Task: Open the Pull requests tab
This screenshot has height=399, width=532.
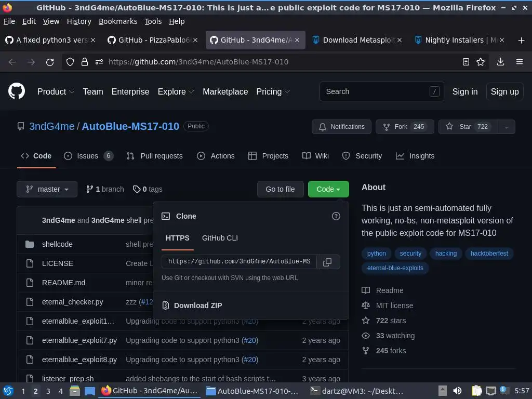Action: pyautogui.click(x=155, y=156)
